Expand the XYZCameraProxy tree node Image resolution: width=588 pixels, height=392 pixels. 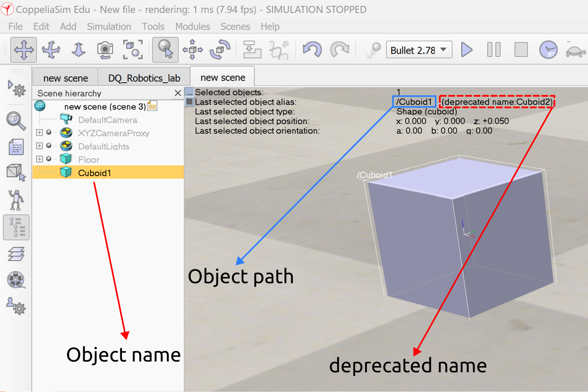(39, 132)
